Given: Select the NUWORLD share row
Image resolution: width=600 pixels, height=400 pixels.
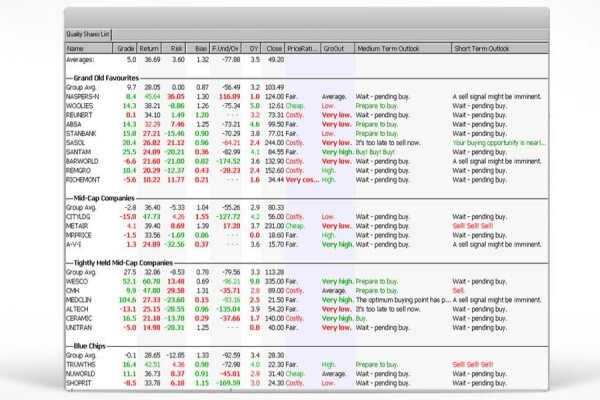Looking at the screenshot, I should [306, 374].
